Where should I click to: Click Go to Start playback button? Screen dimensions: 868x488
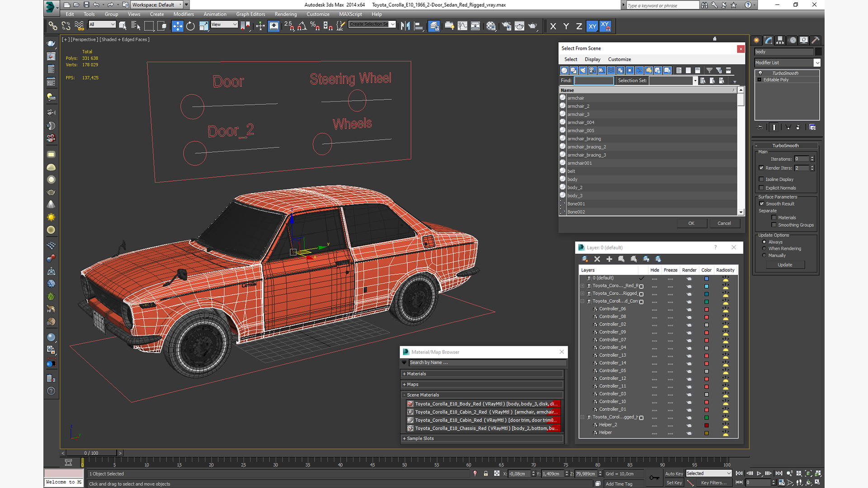click(739, 473)
